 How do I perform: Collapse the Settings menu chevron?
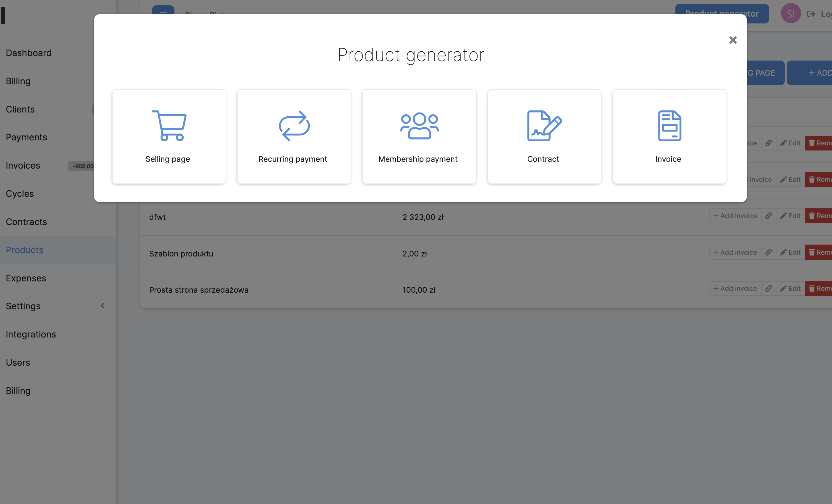102,306
